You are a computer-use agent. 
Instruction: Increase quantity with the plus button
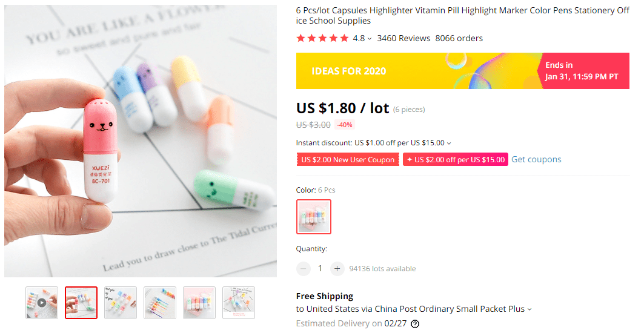(x=337, y=268)
